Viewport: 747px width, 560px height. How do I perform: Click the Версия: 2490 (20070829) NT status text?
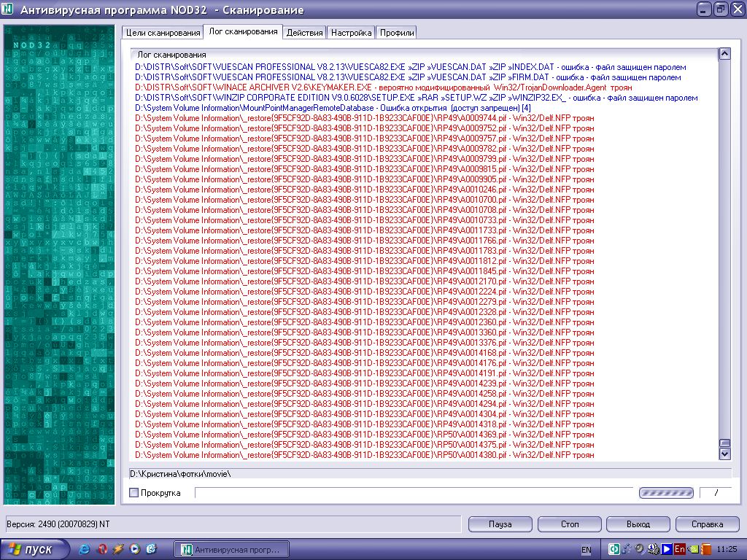click(58, 524)
